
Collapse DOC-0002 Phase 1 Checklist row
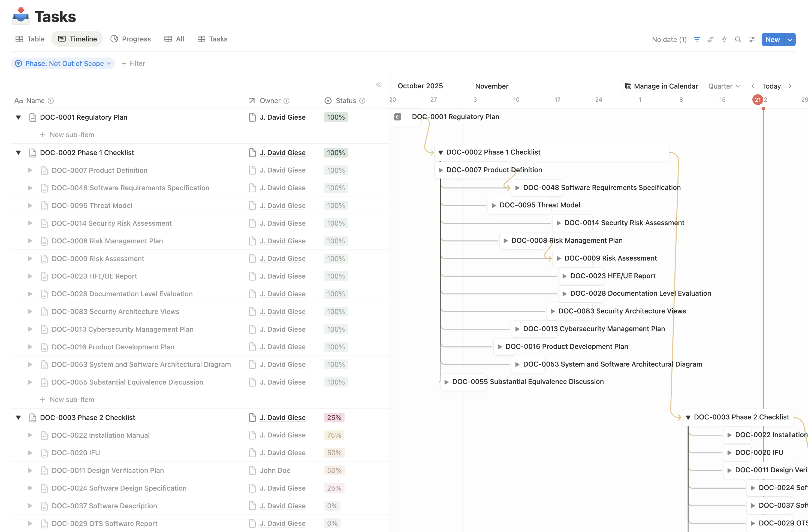[18, 153]
